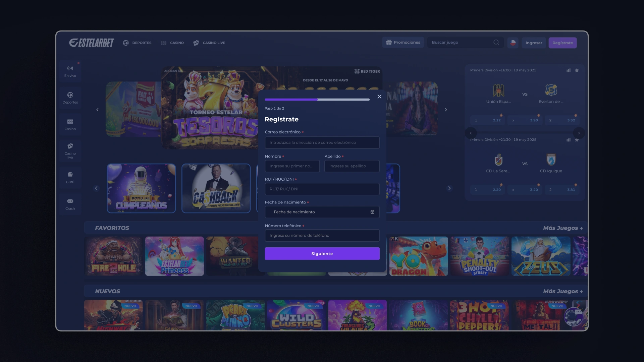Click the Regístrate header button
Screen dimensions: 644x362
(562, 43)
